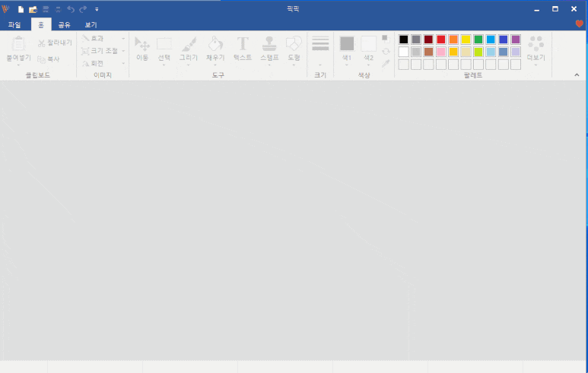Collapse the ribbon with the chevron arrow
The width and height of the screenshot is (588, 373).
[577, 75]
